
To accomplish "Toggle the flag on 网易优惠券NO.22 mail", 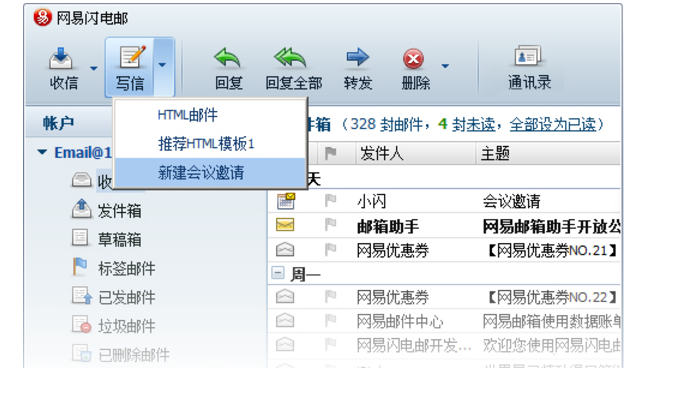I will pyautogui.click(x=330, y=296).
